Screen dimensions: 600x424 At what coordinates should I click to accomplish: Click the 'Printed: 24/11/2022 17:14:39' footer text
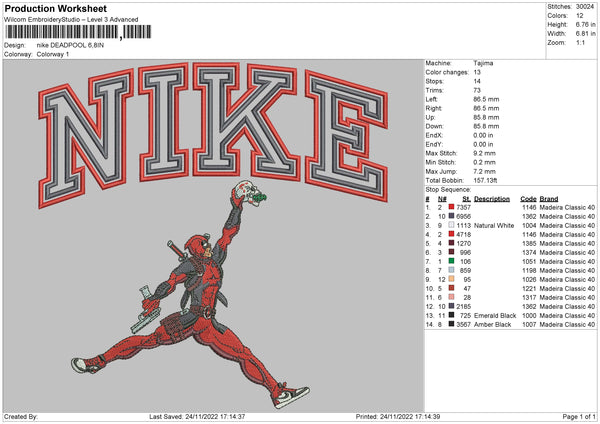(398, 416)
